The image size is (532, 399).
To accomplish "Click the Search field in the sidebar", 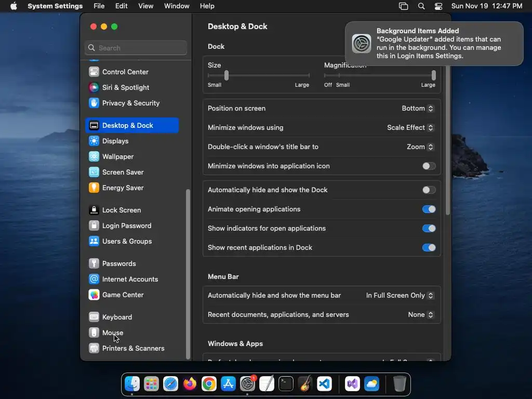I will [136, 48].
